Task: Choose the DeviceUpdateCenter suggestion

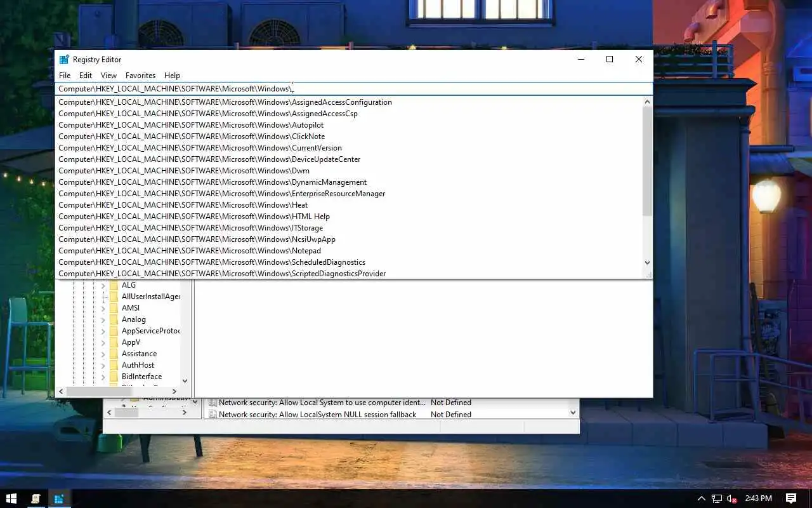Action: pyautogui.click(x=349, y=159)
